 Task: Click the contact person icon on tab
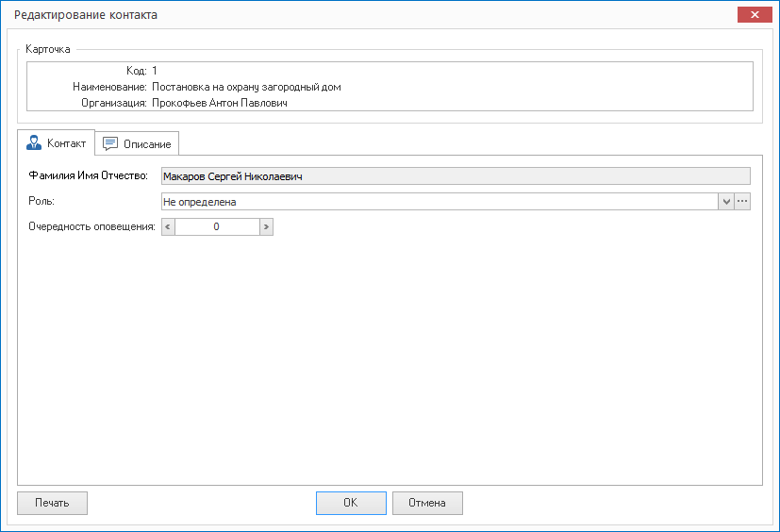34,142
